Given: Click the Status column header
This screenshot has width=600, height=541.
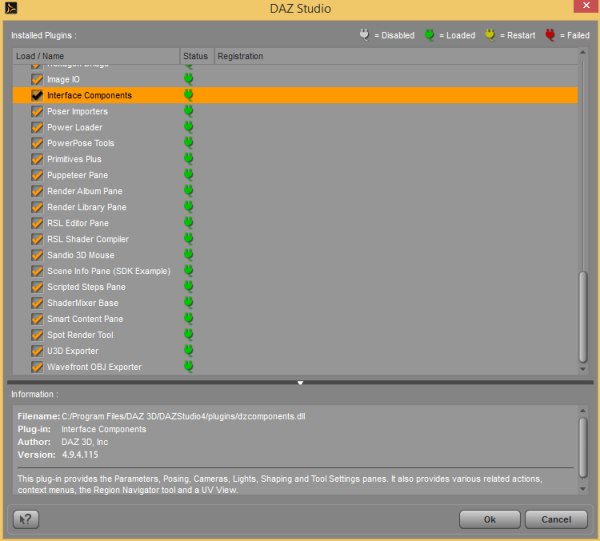Looking at the screenshot, I should (x=194, y=56).
